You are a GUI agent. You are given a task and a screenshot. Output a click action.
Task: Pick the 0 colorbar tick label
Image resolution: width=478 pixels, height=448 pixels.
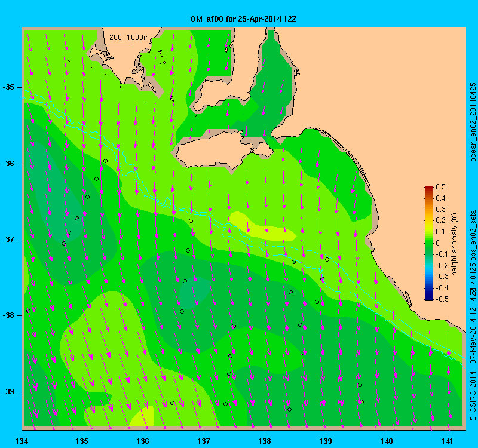[438, 243]
